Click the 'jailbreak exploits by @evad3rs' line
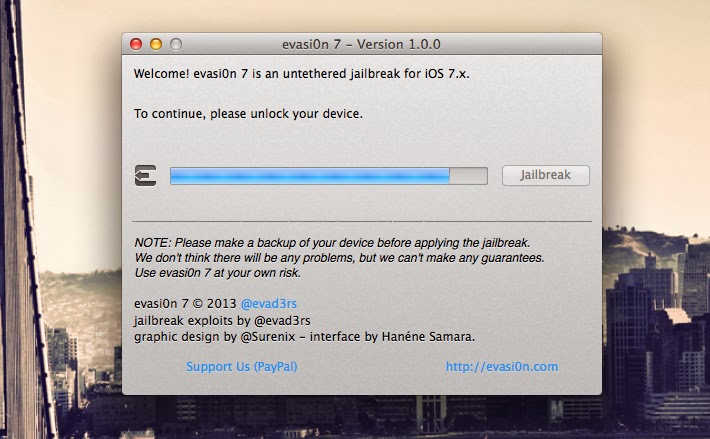This screenshot has height=439, width=710. tap(222, 321)
